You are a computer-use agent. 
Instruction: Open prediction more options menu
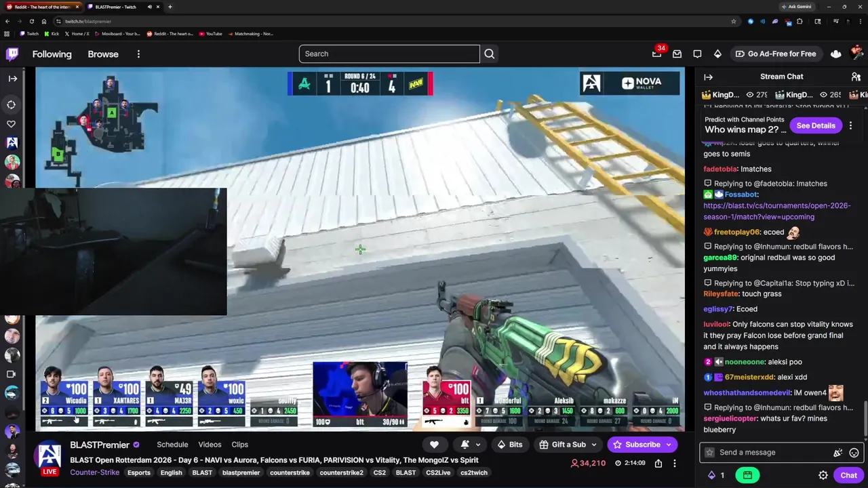[x=850, y=125]
